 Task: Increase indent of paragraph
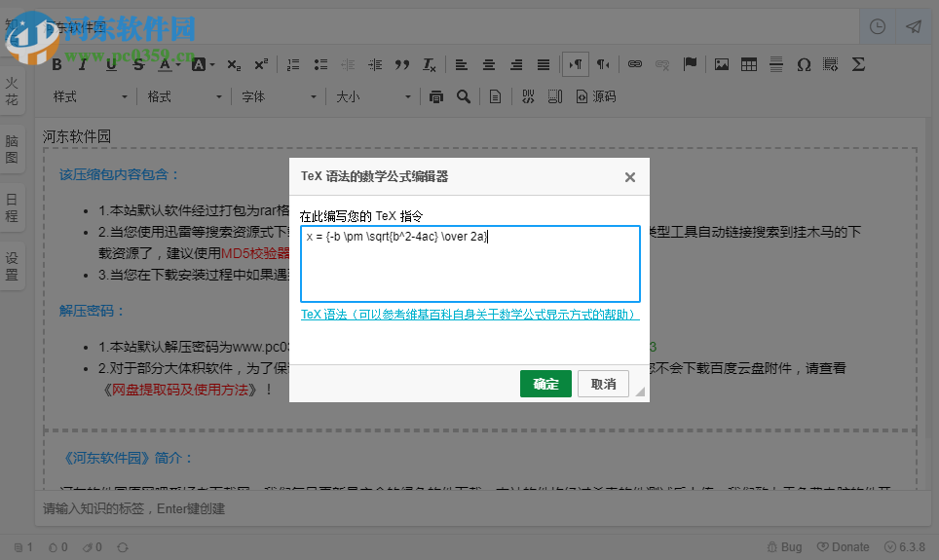click(375, 64)
